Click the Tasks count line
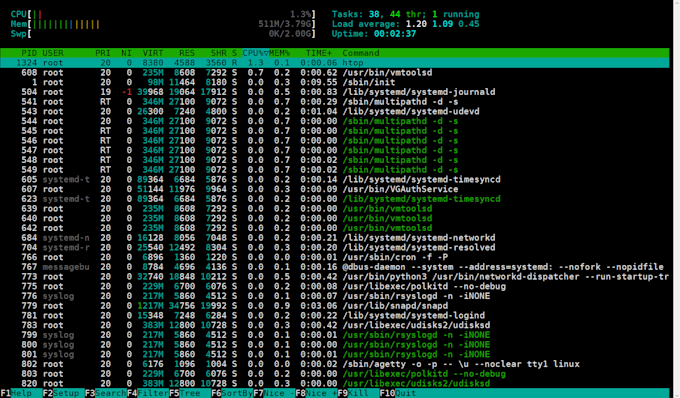Image resolution: width=680 pixels, height=398 pixels. [x=405, y=14]
